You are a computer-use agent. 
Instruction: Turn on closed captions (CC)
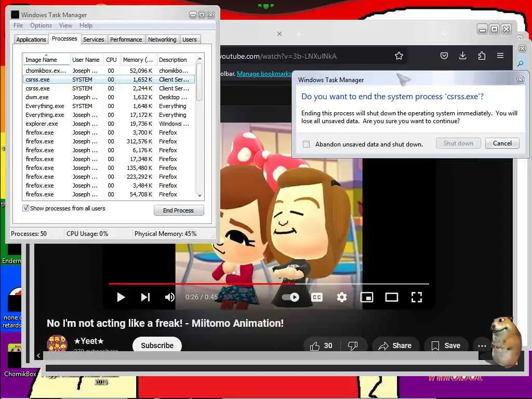(x=317, y=297)
